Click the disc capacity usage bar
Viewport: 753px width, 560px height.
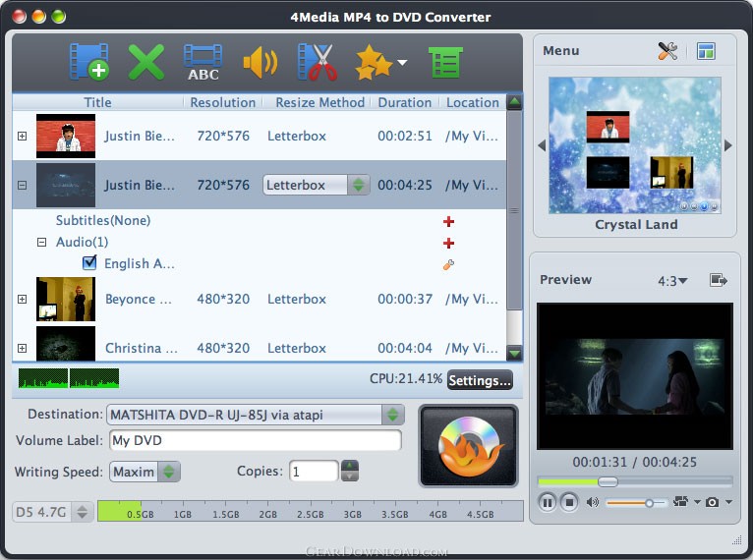tap(311, 511)
